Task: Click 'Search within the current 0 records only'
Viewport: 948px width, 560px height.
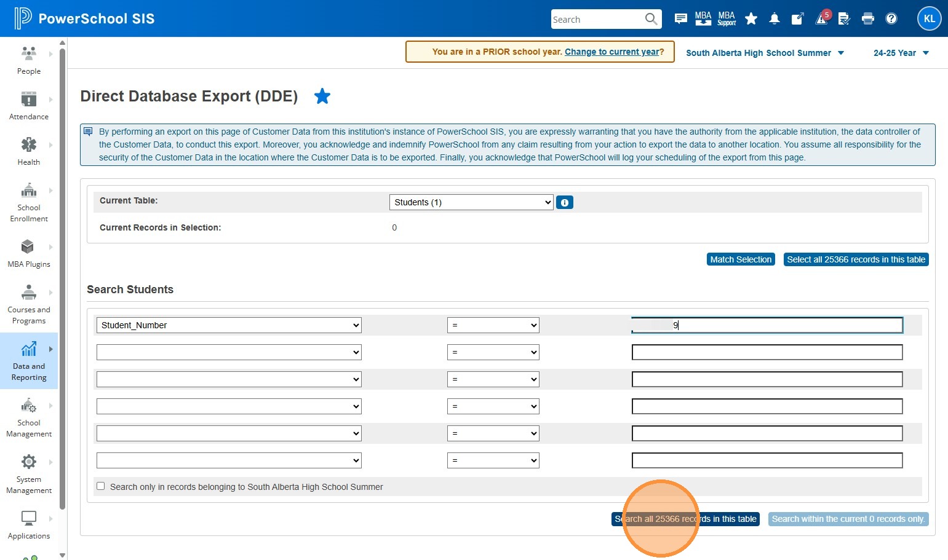Action: (x=848, y=519)
